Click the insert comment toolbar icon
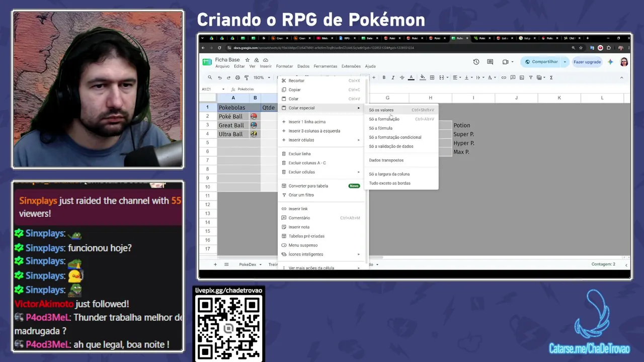644x362 pixels. tap(513, 77)
